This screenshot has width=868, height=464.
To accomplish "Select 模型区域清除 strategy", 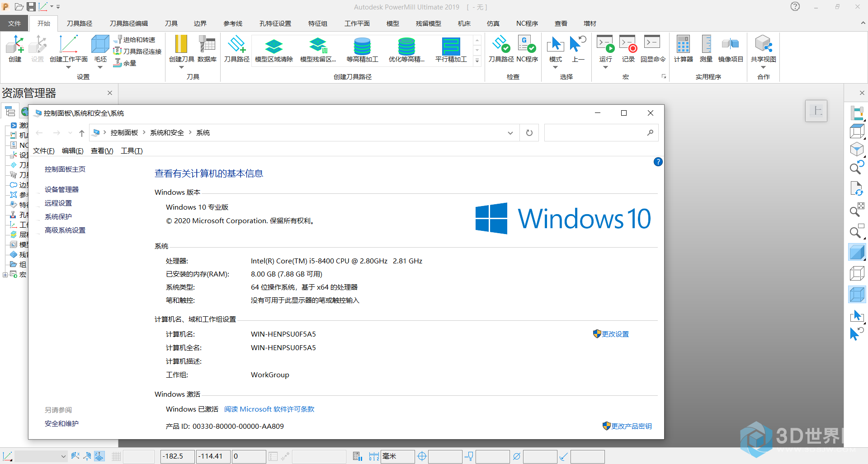I will point(274,50).
